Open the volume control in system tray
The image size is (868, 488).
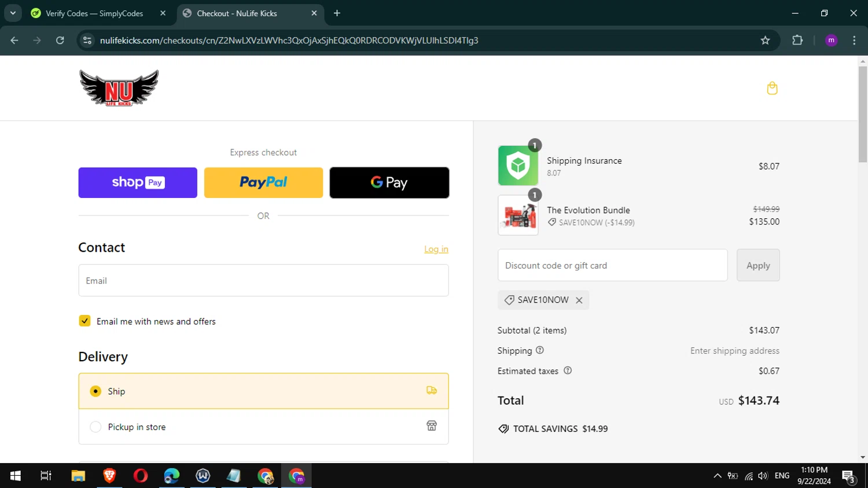pos(763,475)
